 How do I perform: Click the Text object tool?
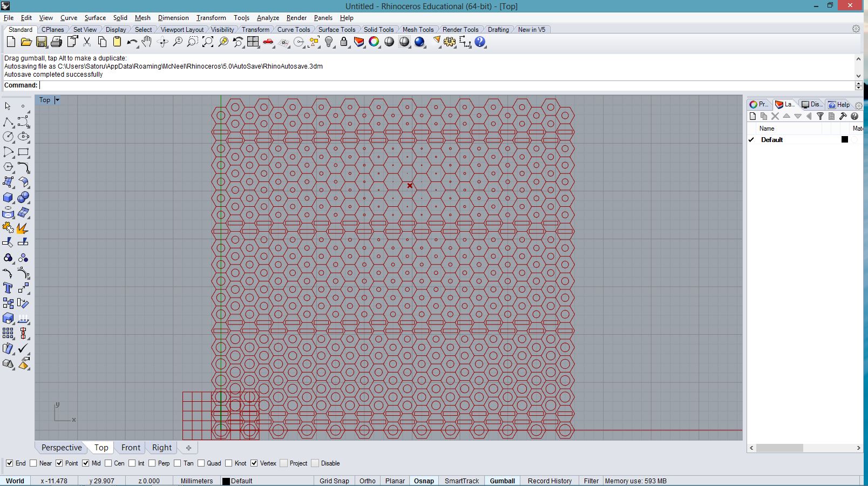(x=8, y=288)
